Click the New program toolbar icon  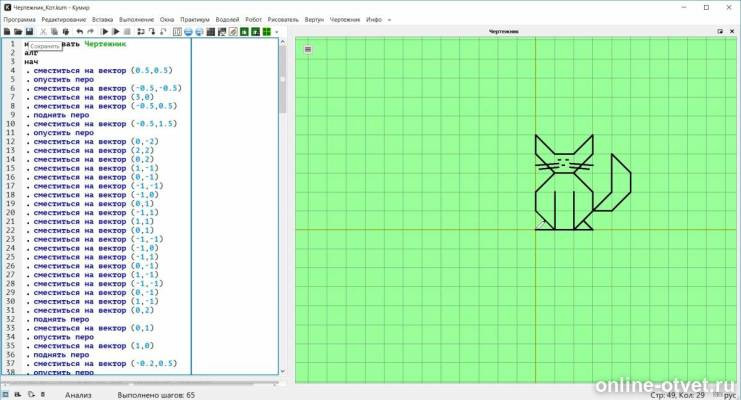tap(7, 32)
